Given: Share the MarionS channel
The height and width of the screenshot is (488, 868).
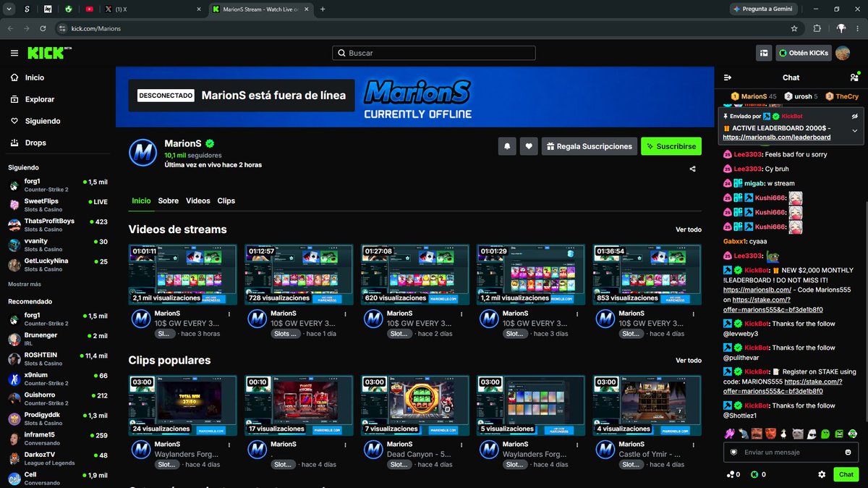Looking at the screenshot, I should pyautogui.click(x=693, y=169).
